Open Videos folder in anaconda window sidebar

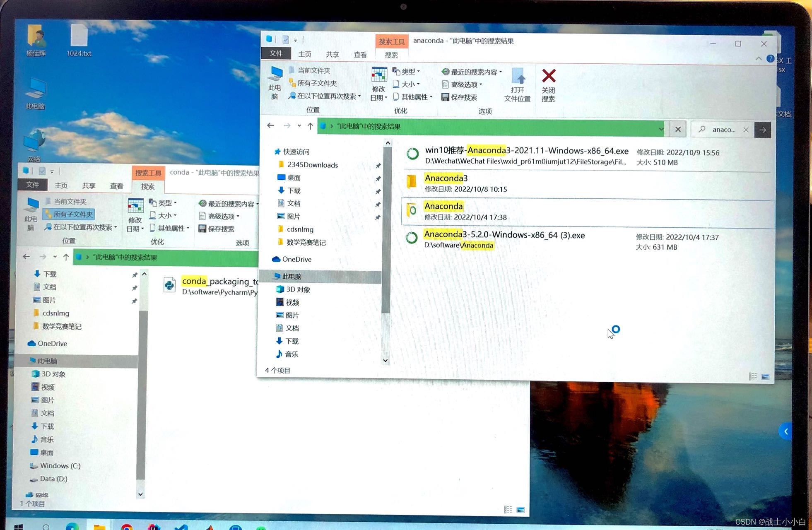[x=288, y=302]
